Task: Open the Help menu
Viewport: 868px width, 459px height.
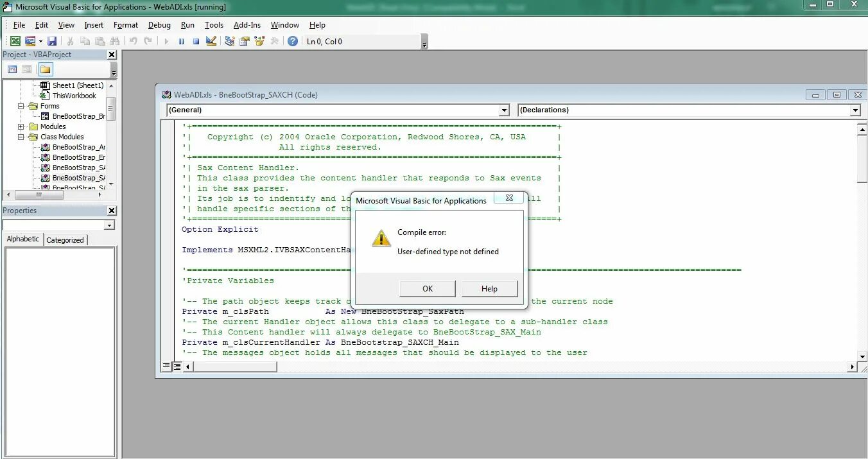Action: tap(317, 25)
